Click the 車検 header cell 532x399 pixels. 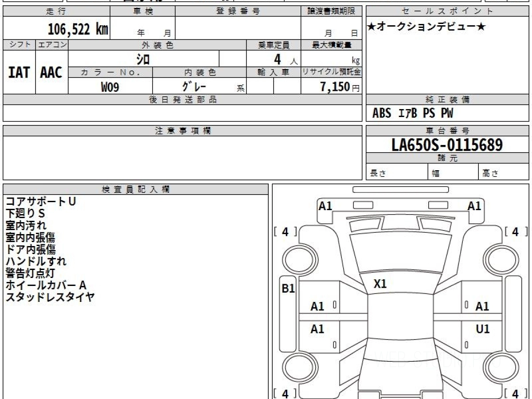(x=143, y=12)
